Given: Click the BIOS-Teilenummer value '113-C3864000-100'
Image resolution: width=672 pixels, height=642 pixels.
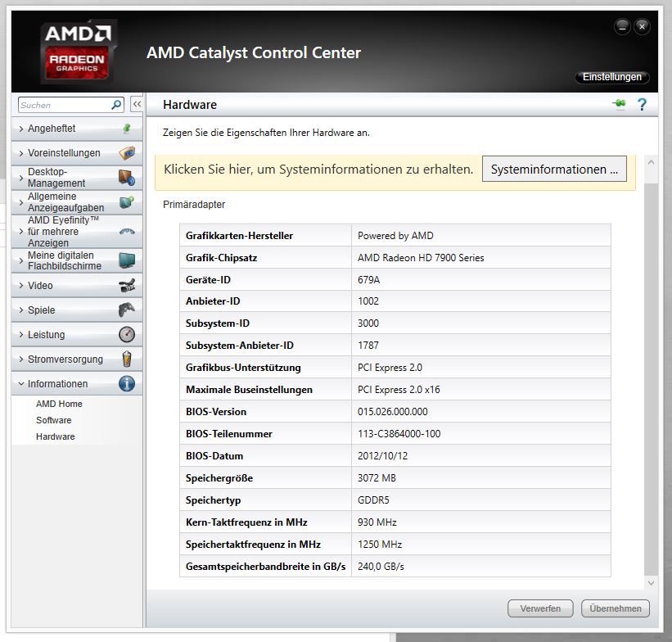Looking at the screenshot, I should [x=399, y=433].
